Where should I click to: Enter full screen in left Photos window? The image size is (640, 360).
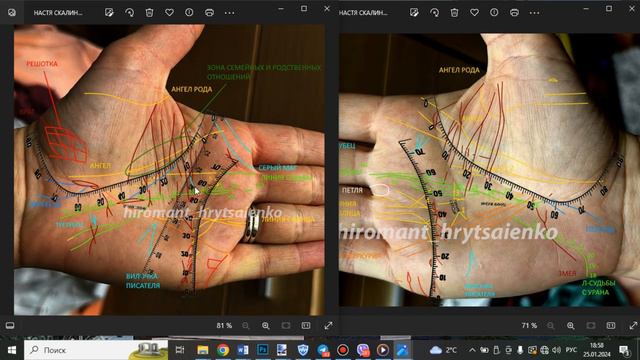point(328,325)
